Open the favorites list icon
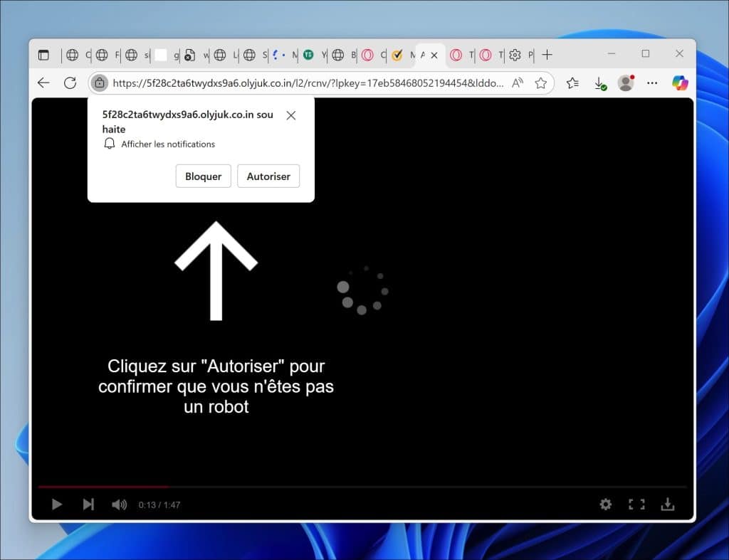Image resolution: width=729 pixels, height=560 pixels. point(572,83)
